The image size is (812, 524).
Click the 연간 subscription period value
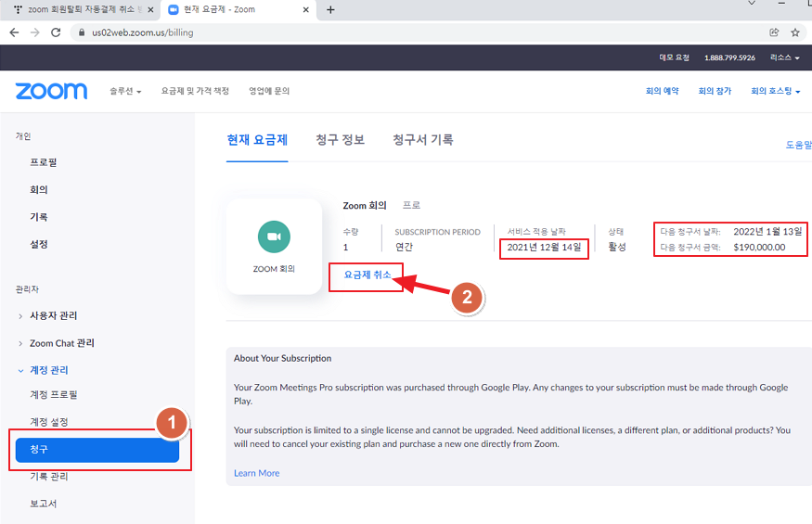coord(404,248)
